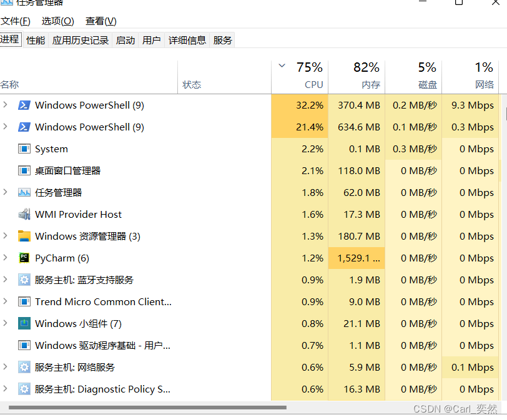Click the Trend Micro Common Client icon
Image resolution: width=507 pixels, height=420 pixels.
(x=24, y=302)
